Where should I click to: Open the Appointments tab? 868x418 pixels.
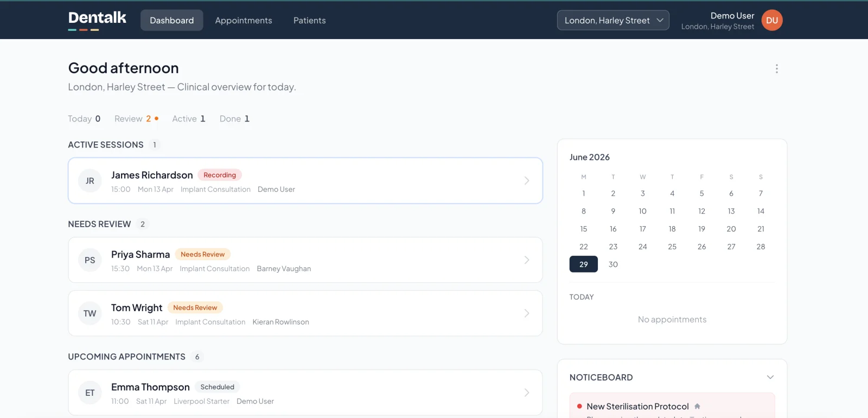point(244,20)
